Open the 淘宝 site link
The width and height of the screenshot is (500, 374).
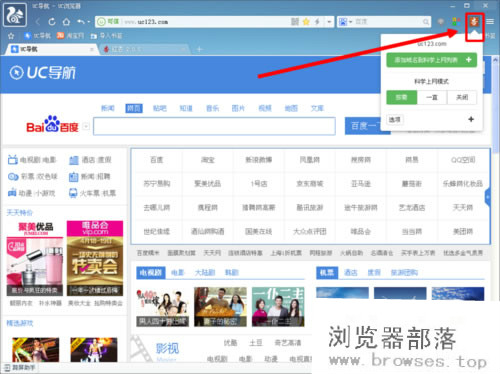click(x=208, y=160)
